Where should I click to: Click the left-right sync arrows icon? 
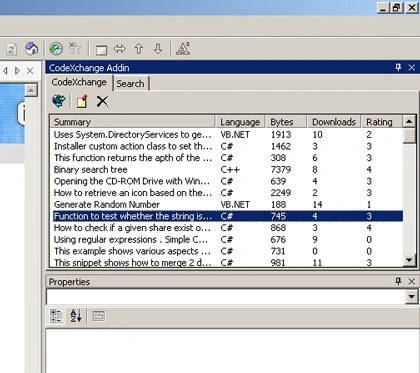click(120, 49)
